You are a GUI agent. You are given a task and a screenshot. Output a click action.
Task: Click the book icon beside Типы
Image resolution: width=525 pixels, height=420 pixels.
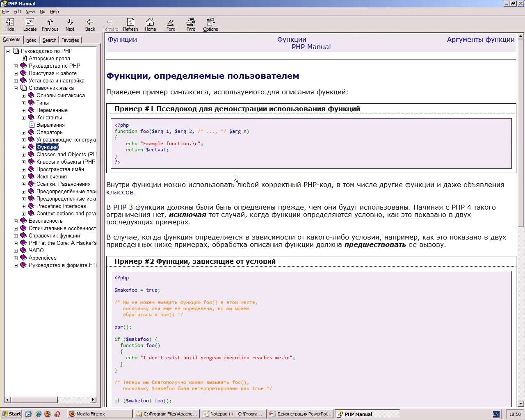click(31, 103)
